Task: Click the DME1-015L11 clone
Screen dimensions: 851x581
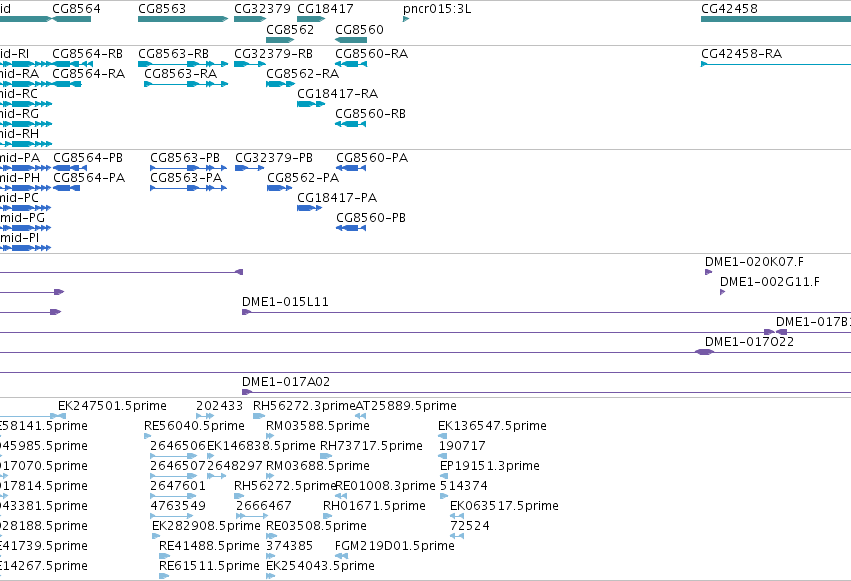Action: coord(547,312)
